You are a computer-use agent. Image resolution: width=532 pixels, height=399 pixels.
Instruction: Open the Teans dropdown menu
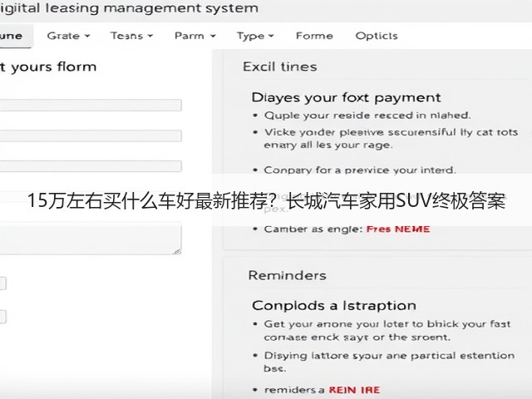[131, 36]
